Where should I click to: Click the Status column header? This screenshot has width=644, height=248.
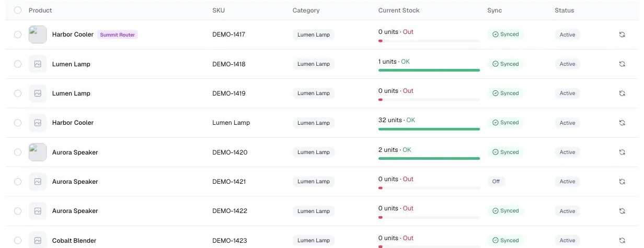coord(565,10)
